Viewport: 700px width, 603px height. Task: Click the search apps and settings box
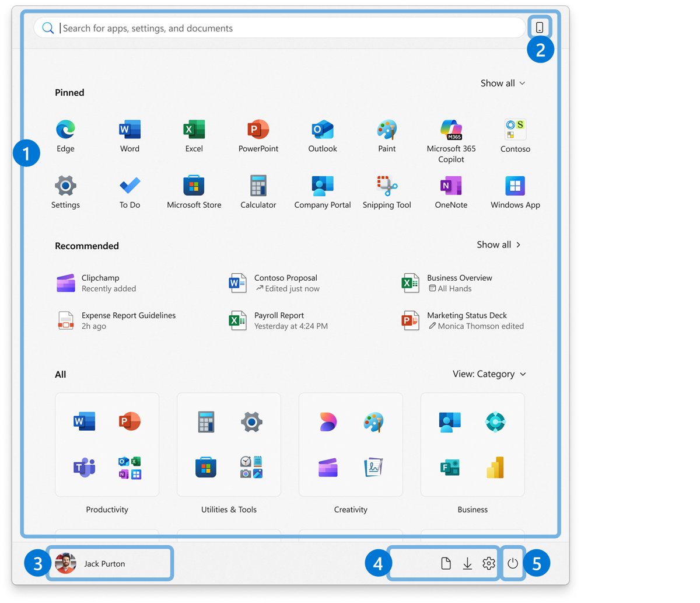(279, 28)
